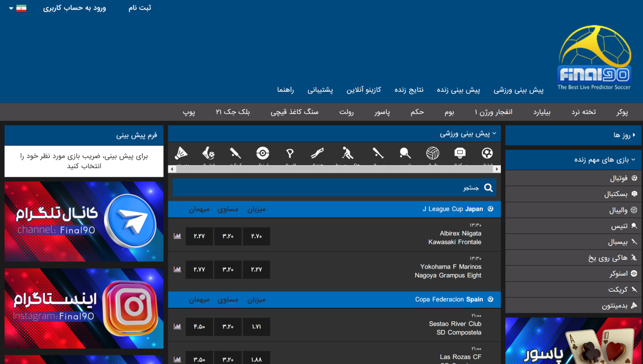Open the کازینو آنلاین menu item
This screenshot has height=364, width=643.
364,90
